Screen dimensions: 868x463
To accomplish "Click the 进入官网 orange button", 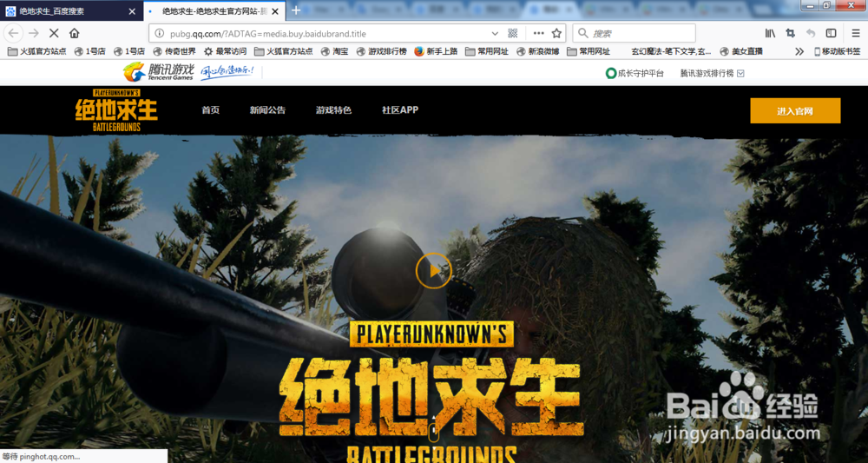I will coord(795,111).
